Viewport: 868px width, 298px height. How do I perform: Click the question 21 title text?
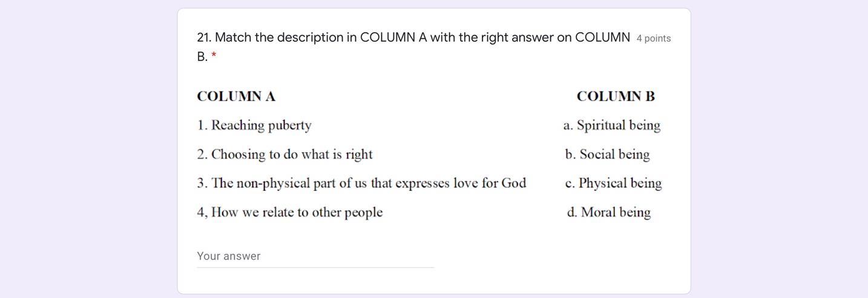click(413, 38)
